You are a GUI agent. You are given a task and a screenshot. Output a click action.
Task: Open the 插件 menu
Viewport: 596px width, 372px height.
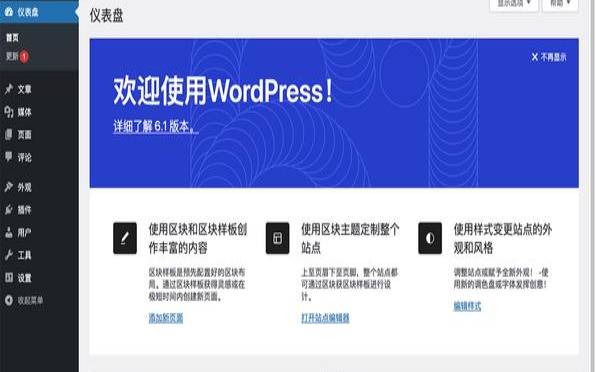(x=40, y=209)
